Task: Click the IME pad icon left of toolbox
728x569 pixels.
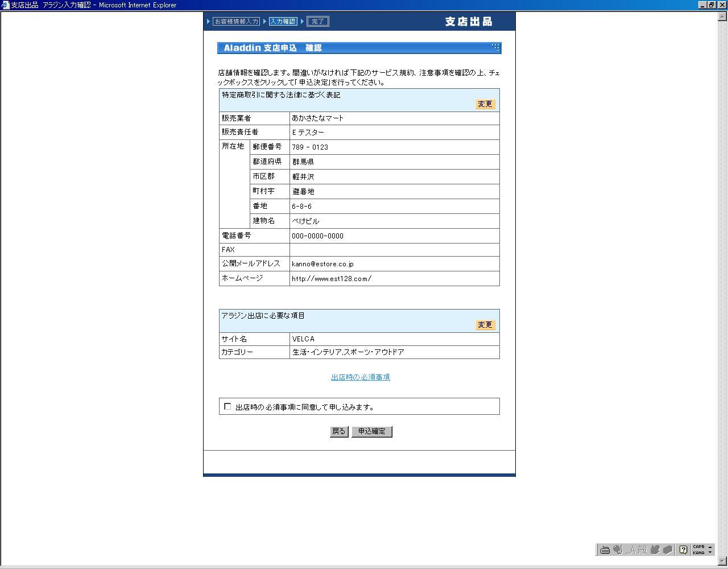Action: (655, 550)
